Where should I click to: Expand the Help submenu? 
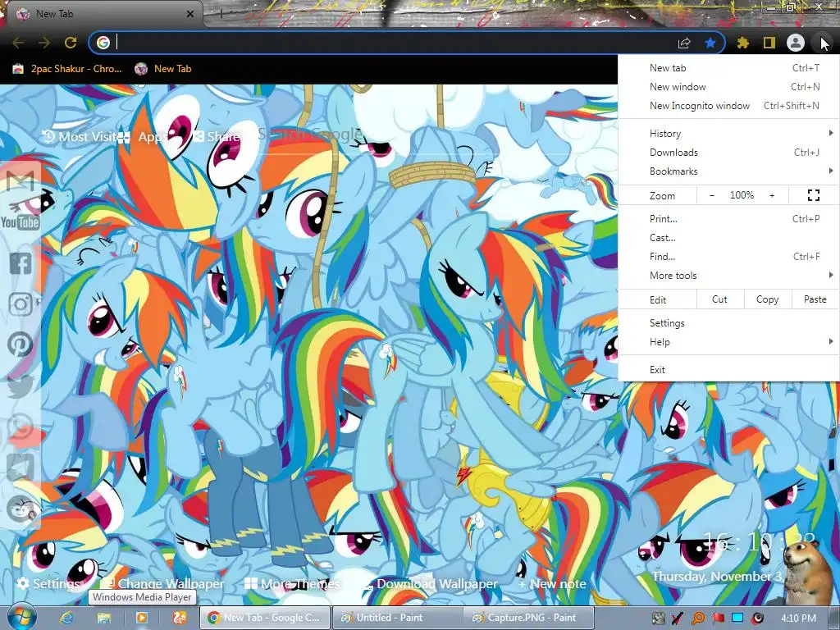728,342
